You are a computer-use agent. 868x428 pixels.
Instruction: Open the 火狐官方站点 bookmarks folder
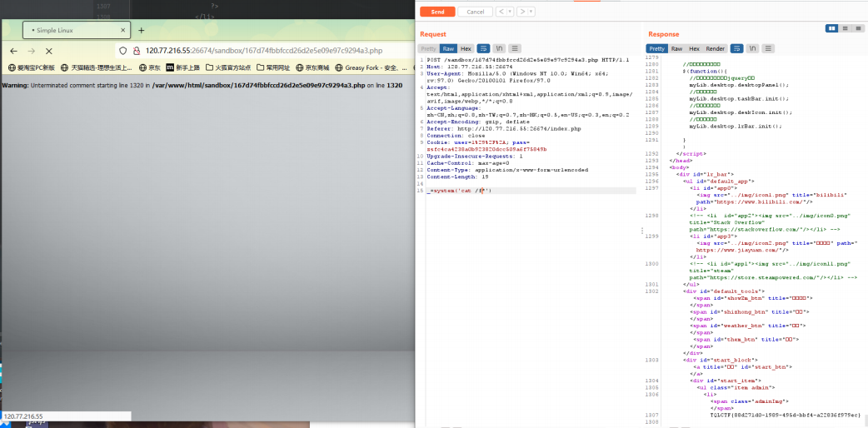click(227, 68)
